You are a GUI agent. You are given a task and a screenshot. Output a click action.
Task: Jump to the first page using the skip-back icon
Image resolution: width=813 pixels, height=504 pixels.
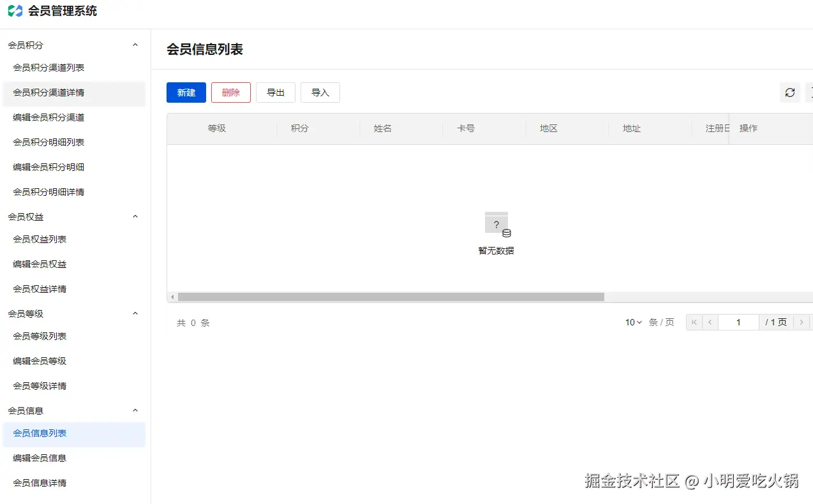pyautogui.click(x=694, y=322)
